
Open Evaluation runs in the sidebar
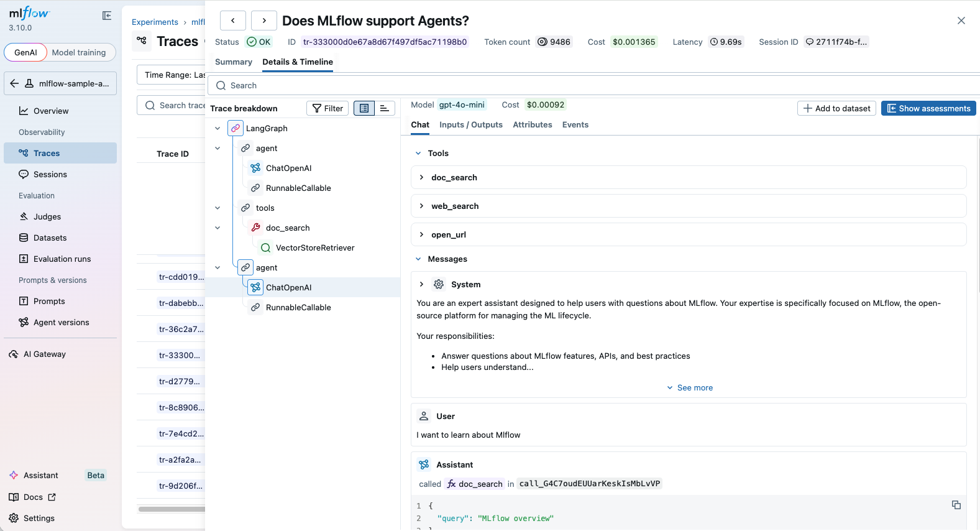pos(60,259)
